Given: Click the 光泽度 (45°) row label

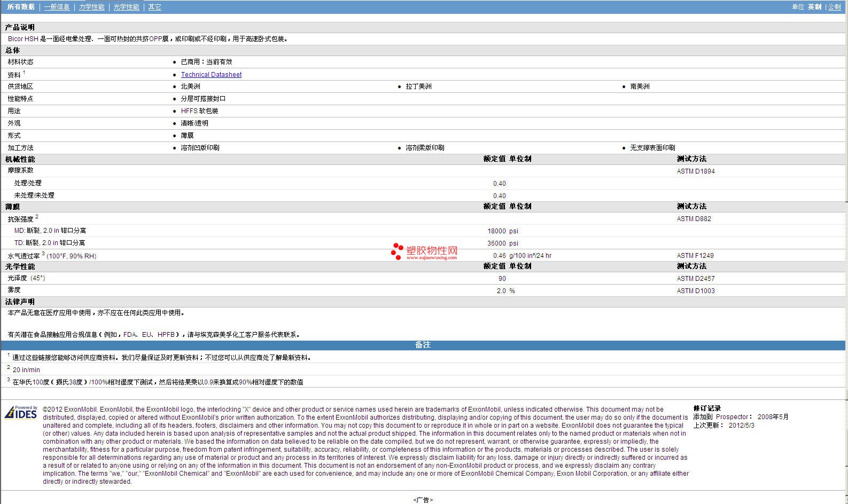Looking at the screenshot, I should (x=26, y=278).
